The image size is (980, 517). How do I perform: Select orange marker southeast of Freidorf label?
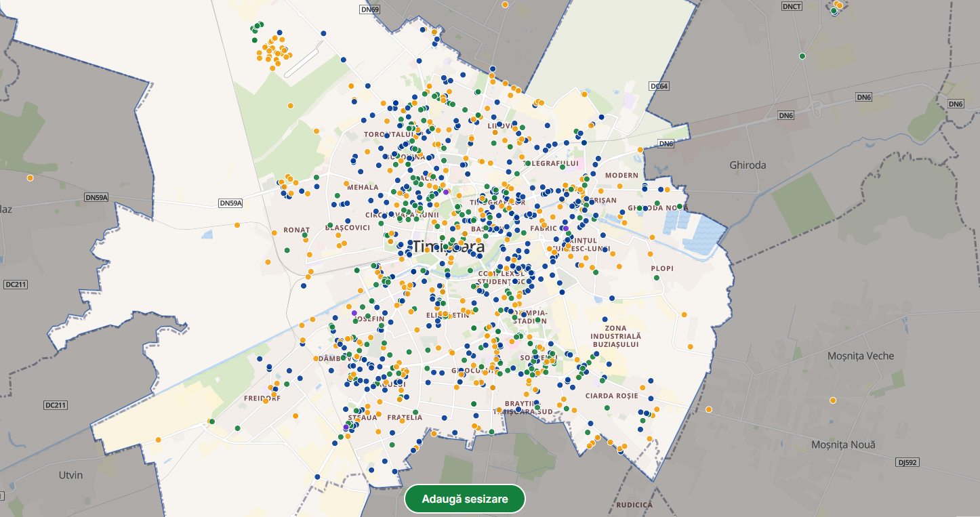click(x=295, y=415)
